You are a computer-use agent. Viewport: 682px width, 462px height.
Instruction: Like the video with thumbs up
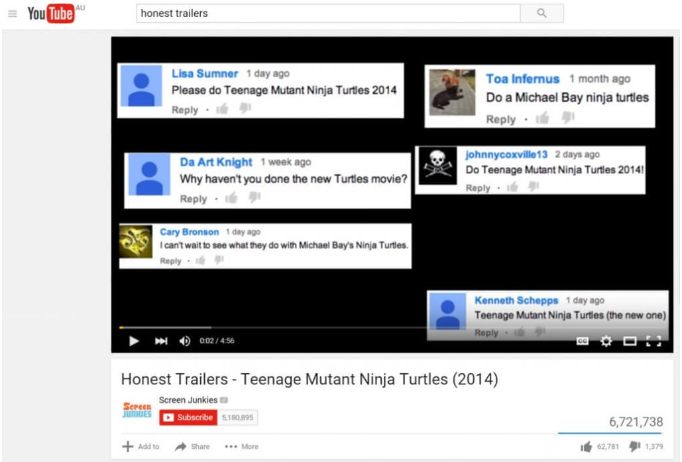(x=586, y=446)
